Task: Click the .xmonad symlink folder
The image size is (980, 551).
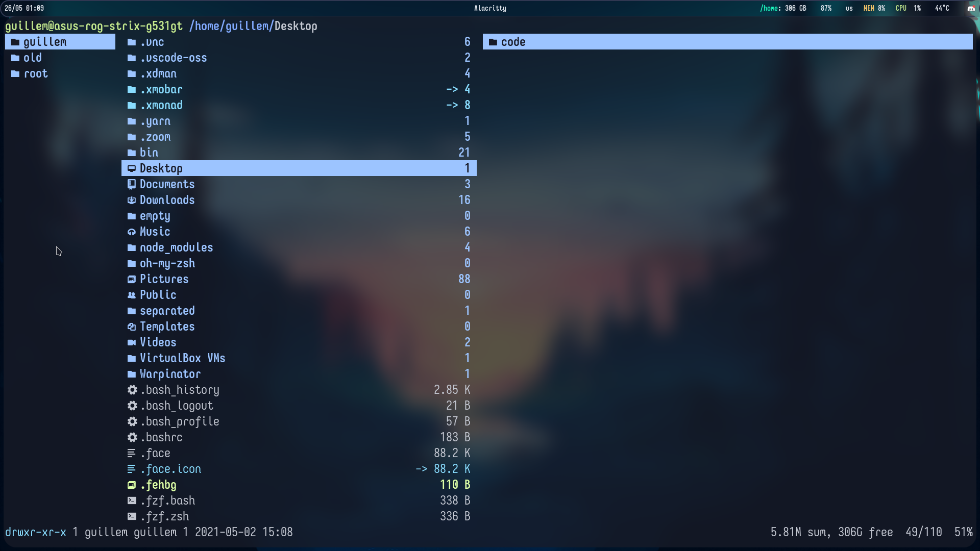Action: (161, 106)
